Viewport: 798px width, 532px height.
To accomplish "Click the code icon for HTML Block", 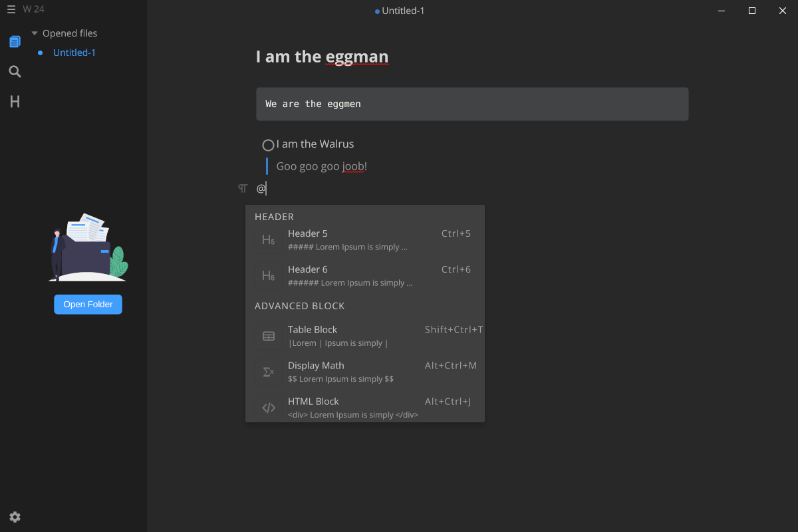I will [268, 408].
